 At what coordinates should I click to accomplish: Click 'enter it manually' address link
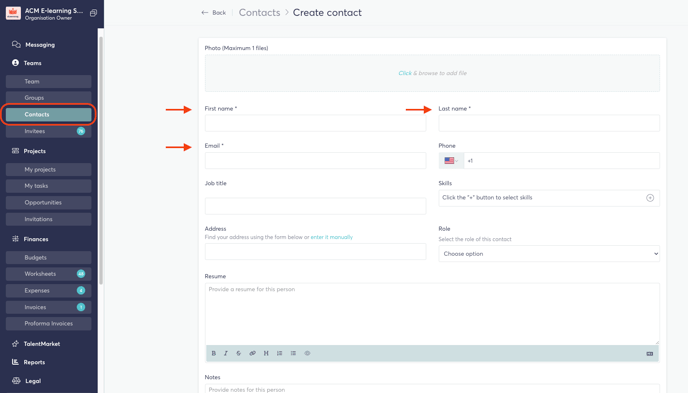(332, 237)
